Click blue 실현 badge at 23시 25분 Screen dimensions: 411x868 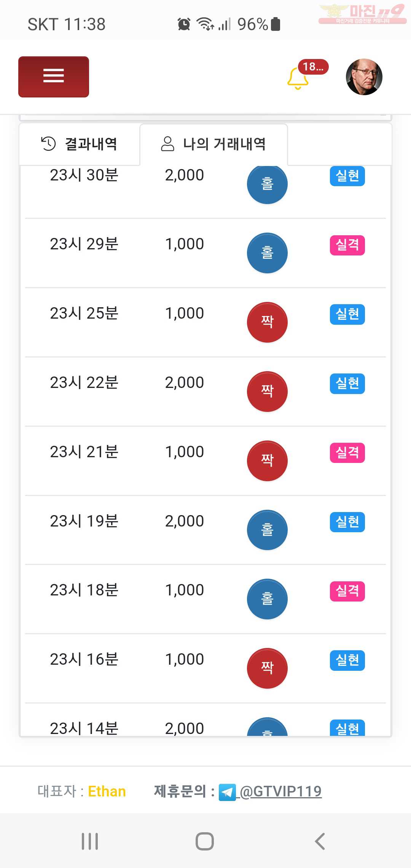point(347,314)
